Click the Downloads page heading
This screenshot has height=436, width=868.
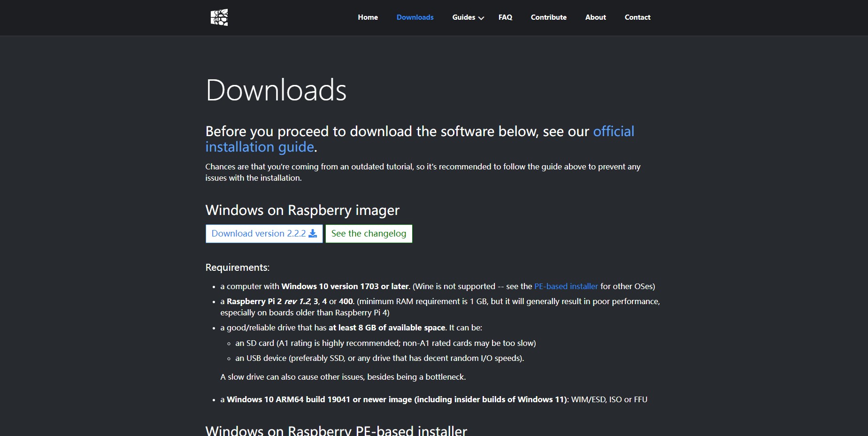point(276,90)
